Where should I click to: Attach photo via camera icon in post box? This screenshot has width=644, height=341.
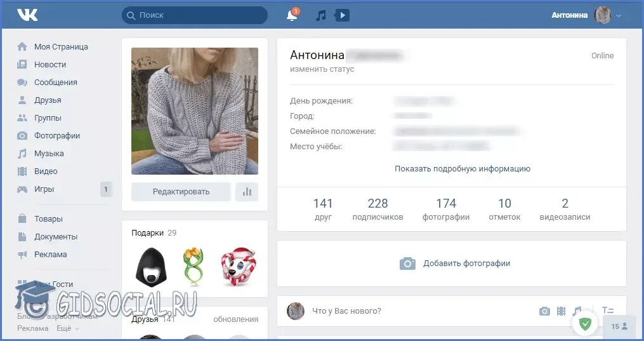coord(544,311)
